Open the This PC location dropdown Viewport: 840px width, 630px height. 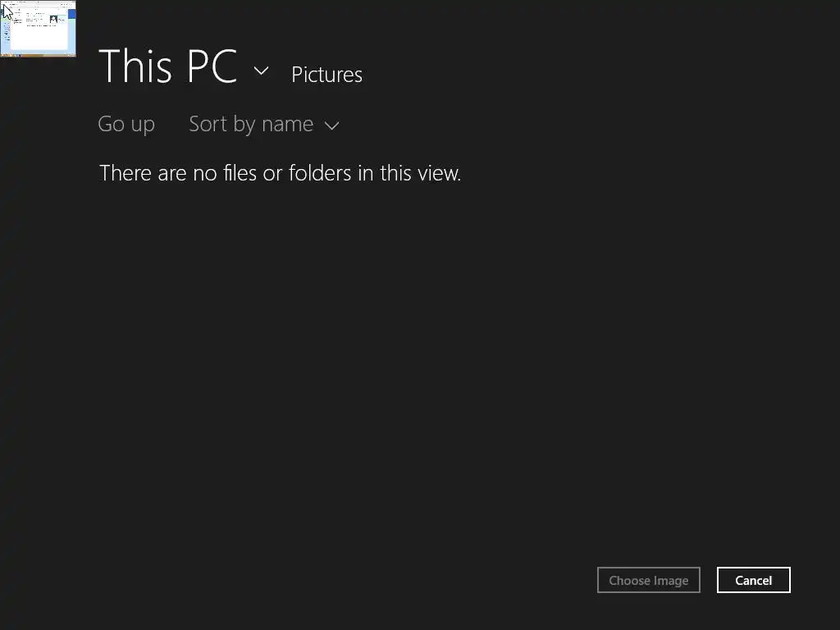coord(261,71)
